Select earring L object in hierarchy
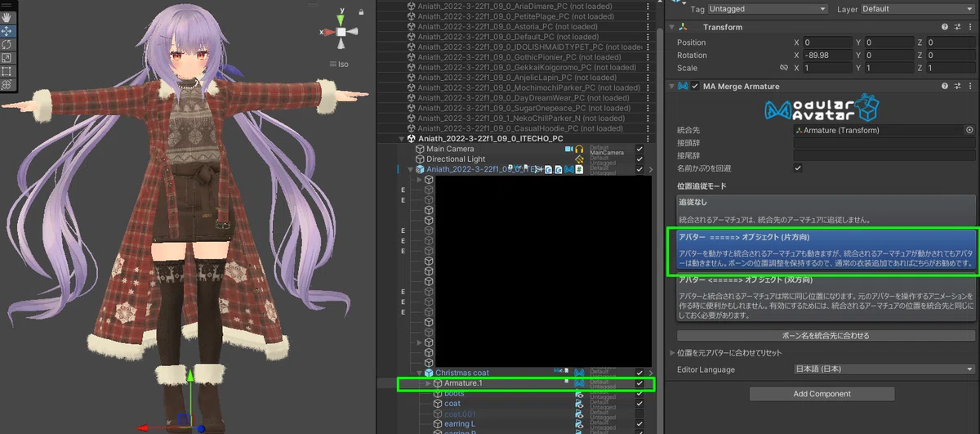This screenshot has width=980, height=434. click(x=460, y=423)
